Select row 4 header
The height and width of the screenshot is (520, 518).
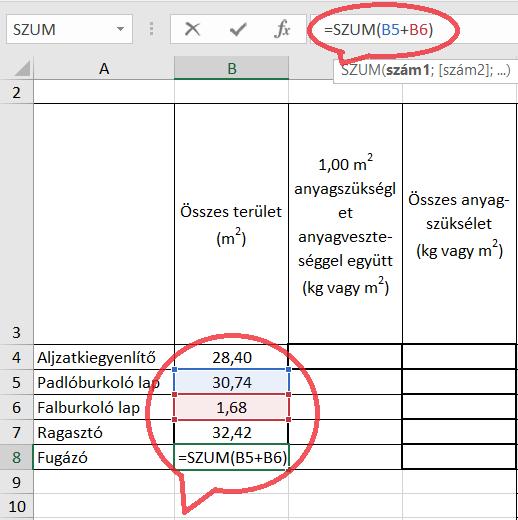pos(17,357)
